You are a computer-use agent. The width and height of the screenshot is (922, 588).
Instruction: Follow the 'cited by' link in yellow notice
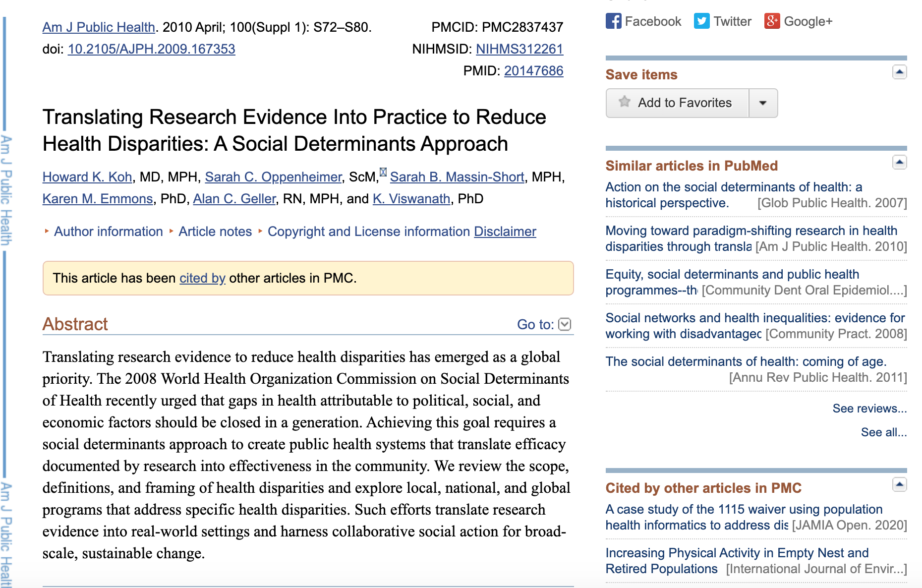point(202,278)
